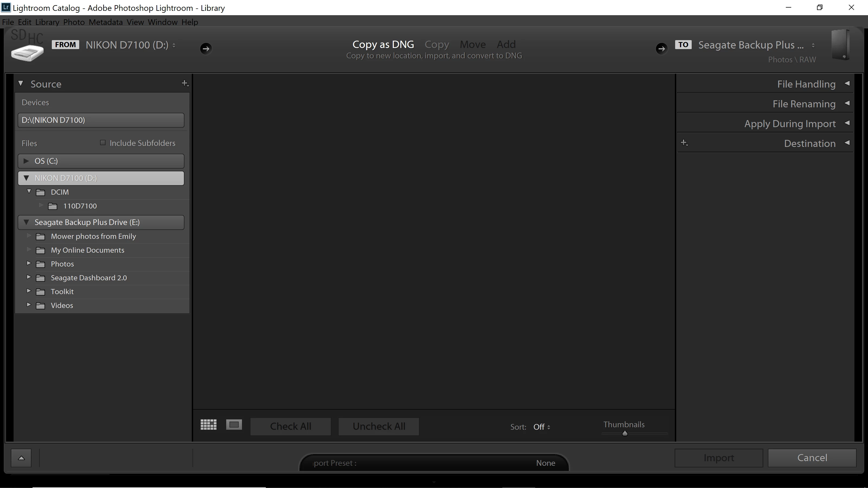Collapse the Seagate Backup Plus Drive (E:)
The image size is (868, 488).
coord(26,222)
